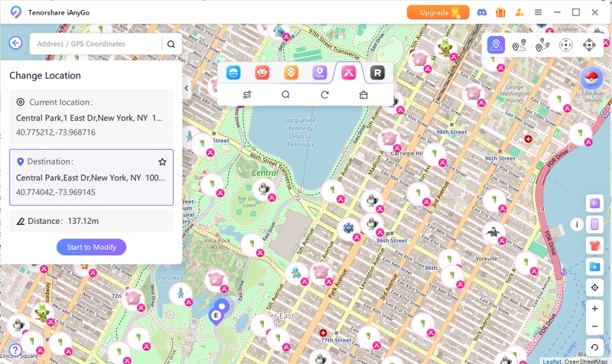Select the multi-spot route mode icon
612x364 pixels.
[542, 45]
